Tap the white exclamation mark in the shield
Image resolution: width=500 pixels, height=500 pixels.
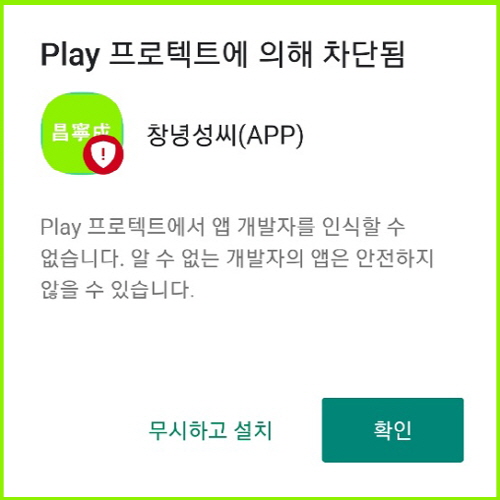pyautogui.click(x=103, y=154)
